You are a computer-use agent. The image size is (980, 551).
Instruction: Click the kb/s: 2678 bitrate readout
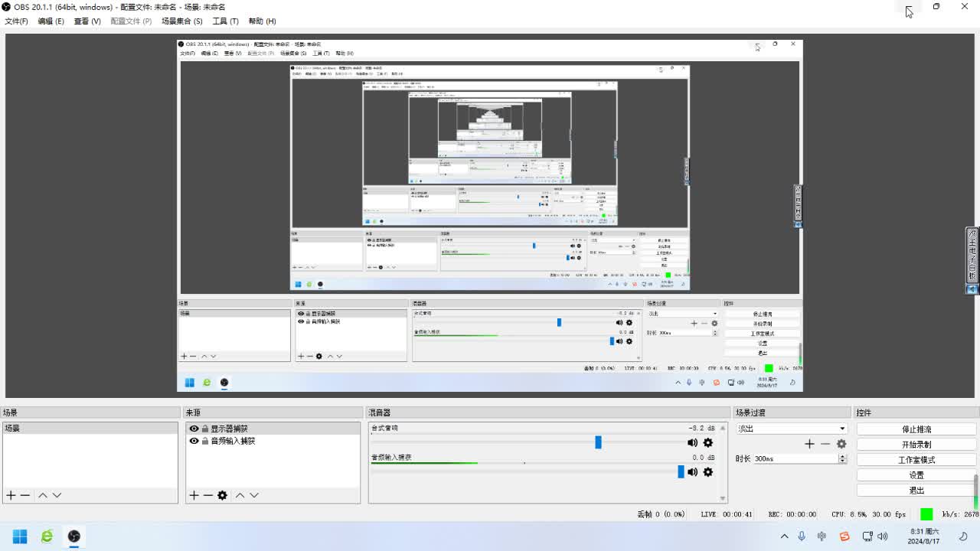coord(960,515)
